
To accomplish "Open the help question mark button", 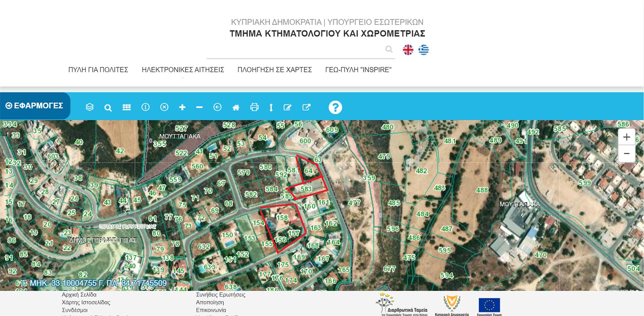I will pos(335,107).
